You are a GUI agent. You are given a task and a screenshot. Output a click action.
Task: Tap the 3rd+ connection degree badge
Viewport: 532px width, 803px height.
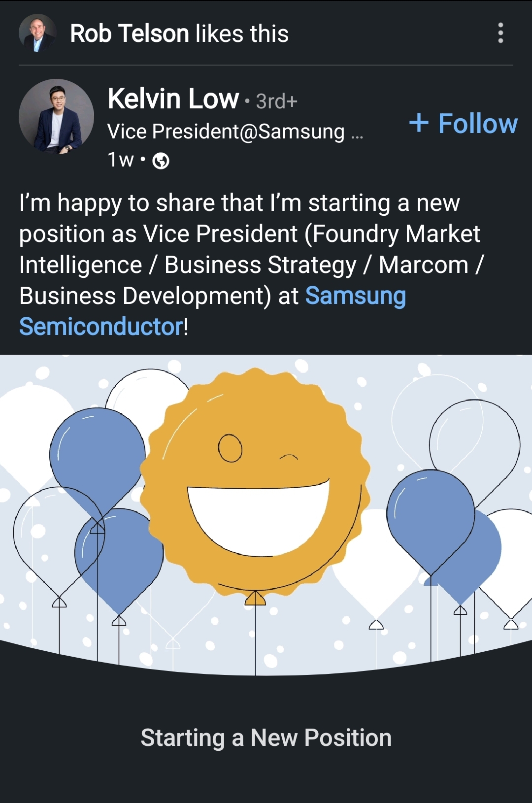(x=277, y=101)
